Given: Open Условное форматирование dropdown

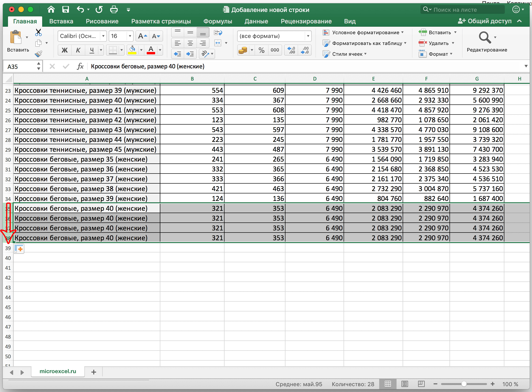Looking at the screenshot, I should click(366, 33).
